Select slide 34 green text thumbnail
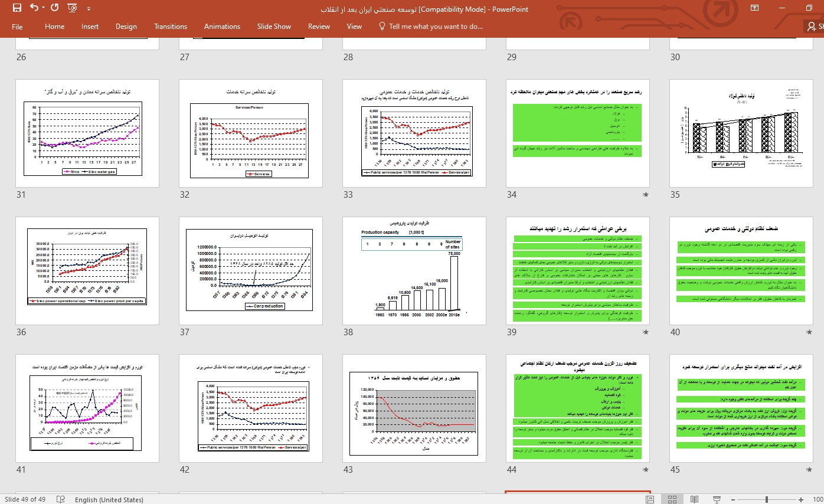 (578, 133)
